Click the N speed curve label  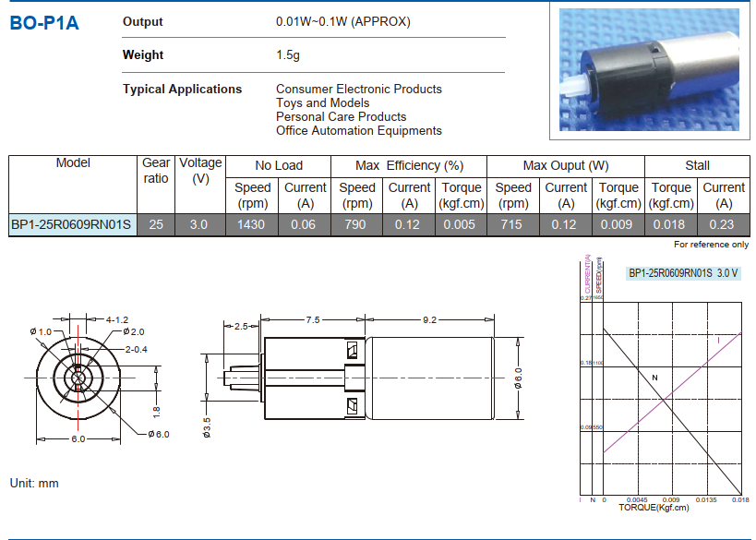(654, 378)
